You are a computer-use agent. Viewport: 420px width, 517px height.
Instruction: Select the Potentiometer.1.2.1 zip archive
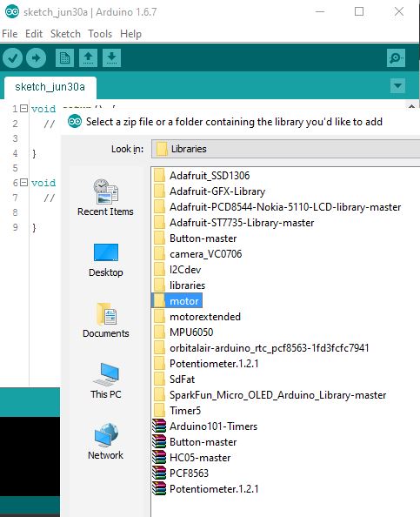(205, 489)
